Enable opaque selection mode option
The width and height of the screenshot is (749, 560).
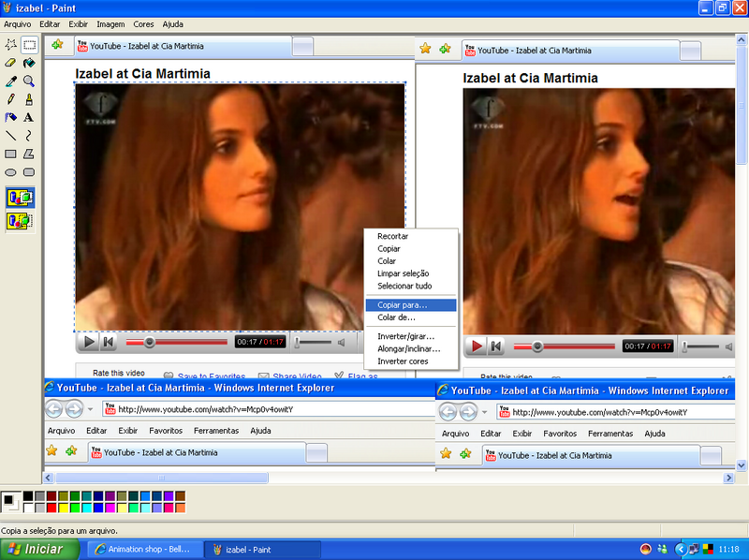tap(20, 198)
